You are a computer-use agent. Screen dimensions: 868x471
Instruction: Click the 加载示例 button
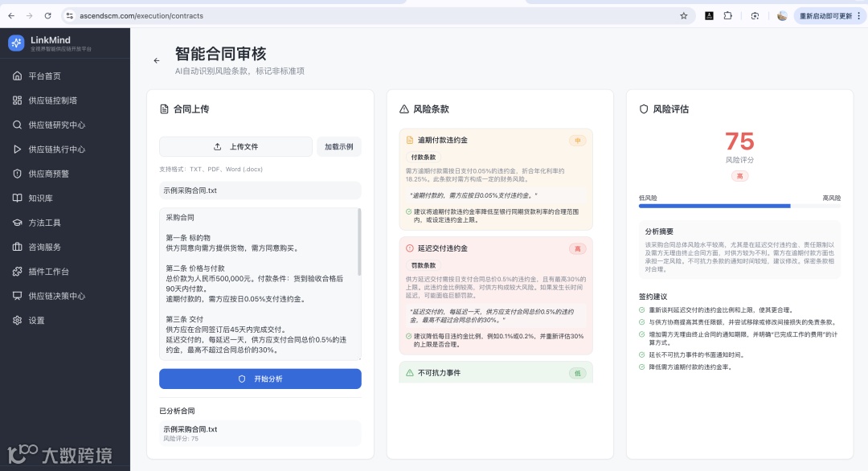click(339, 146)
